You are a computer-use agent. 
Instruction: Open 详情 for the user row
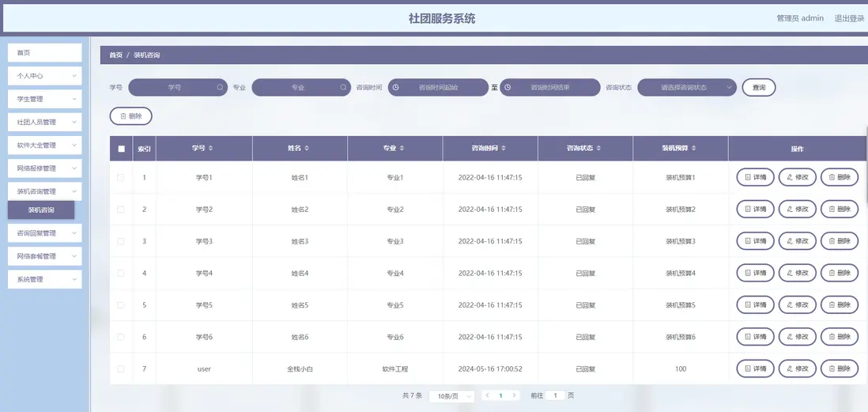pos(755,369)
